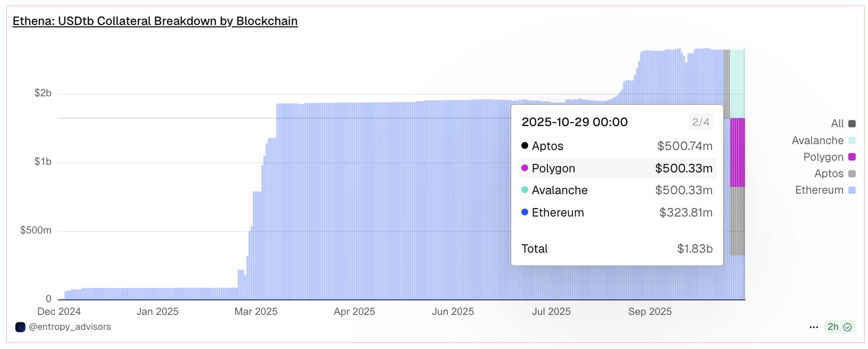
Task: Click the entropy_advisors avatar icon
Action: [20, 327]
